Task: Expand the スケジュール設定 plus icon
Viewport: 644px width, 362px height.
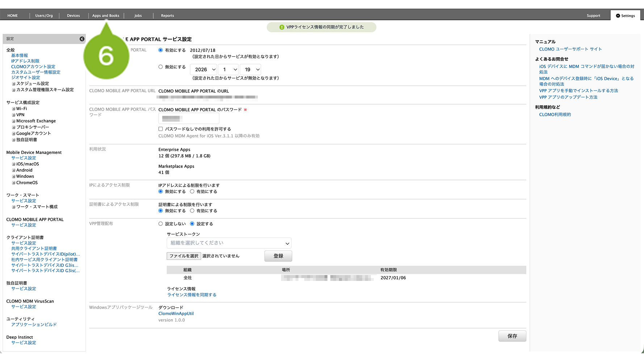Action: pyautogui.click(x=14, y=84)
